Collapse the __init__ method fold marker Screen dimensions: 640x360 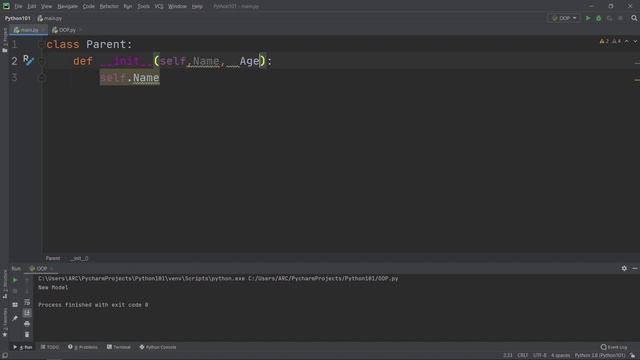(x=41, y=61)
